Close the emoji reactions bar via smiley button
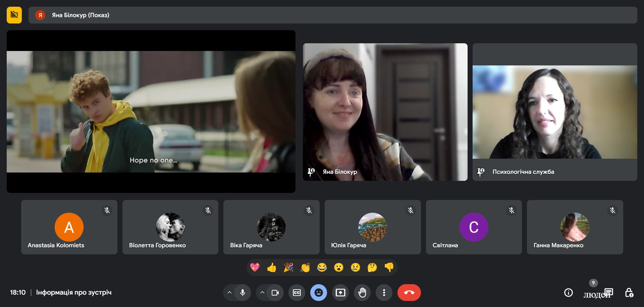The image size is (644, 307). click(x=319, y=293)
